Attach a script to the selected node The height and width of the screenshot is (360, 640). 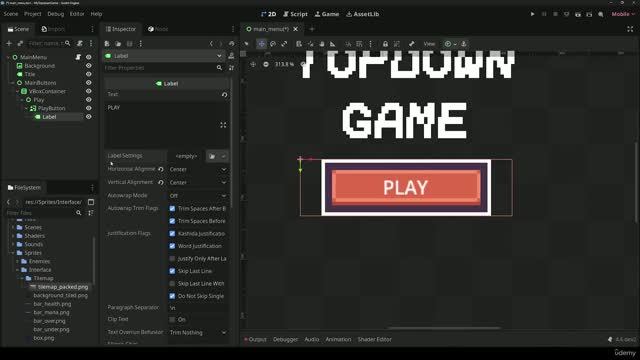[80, 43]
